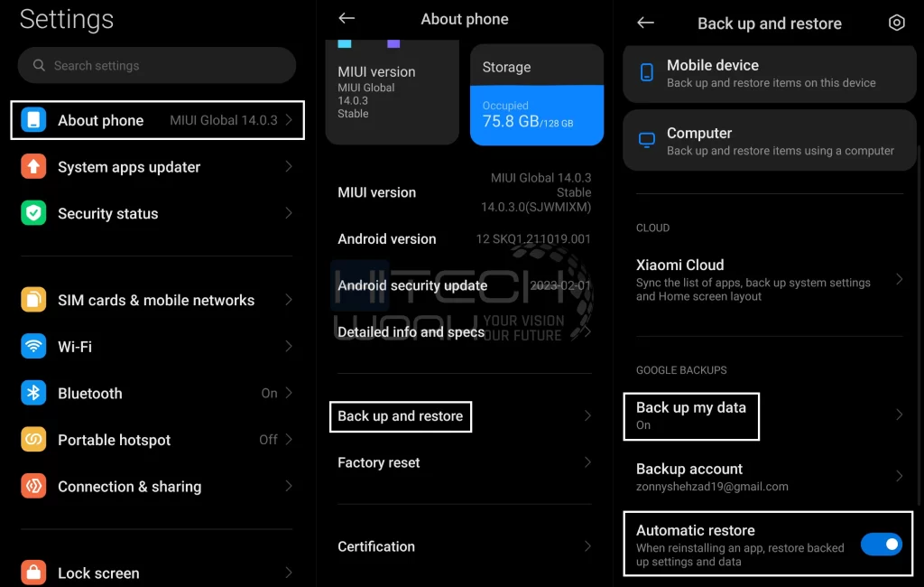Viewport: 924px width, 587px height.
Task: Click the System apps updater arrow icon
Action: coord(33,166)
